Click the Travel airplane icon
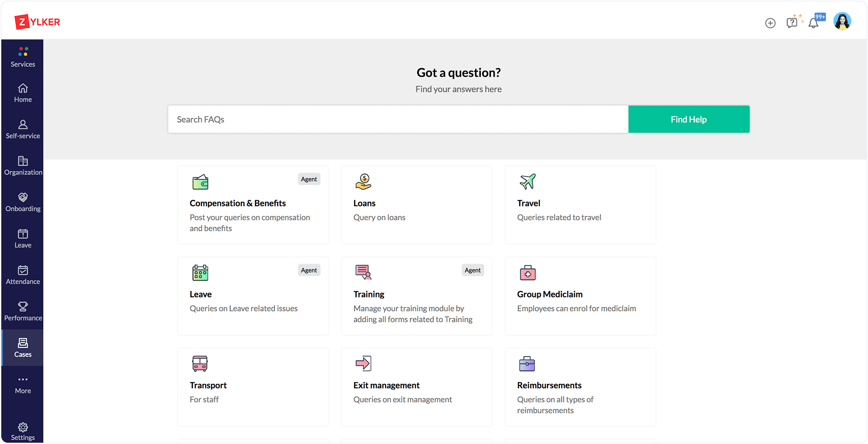This screenshot has width=868, height=444. [x=528, y=182]
